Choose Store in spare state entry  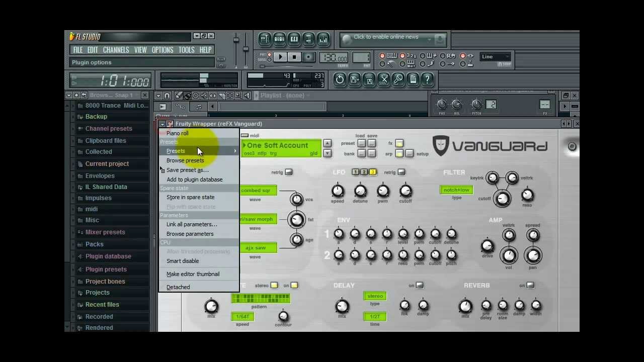[x=199, y=197]
